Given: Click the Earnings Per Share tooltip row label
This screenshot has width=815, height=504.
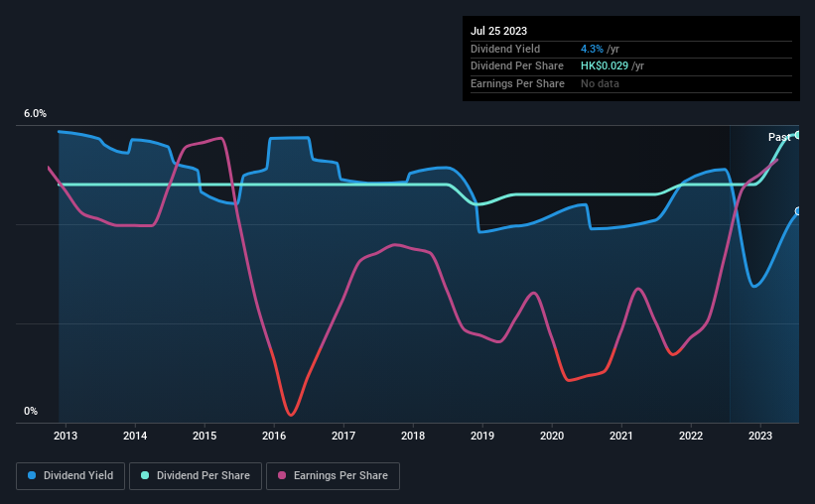Looking at the screenshot, I should 517,83.
